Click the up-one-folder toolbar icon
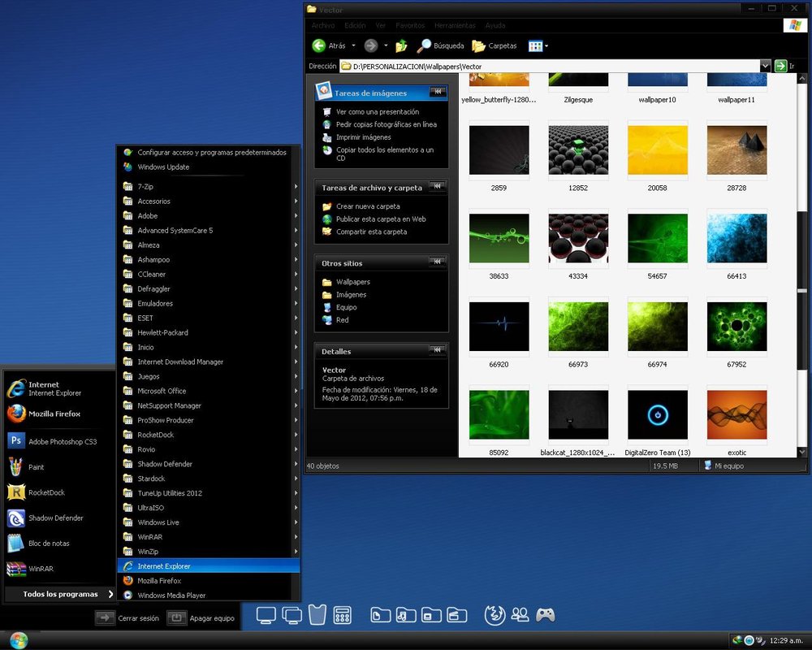This screenshot has height=650, width=812. click(x=401, y=45)
